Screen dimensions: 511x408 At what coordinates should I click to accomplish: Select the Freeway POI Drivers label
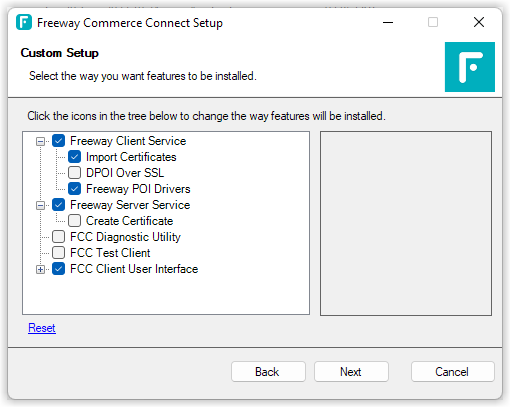[138, 189]
